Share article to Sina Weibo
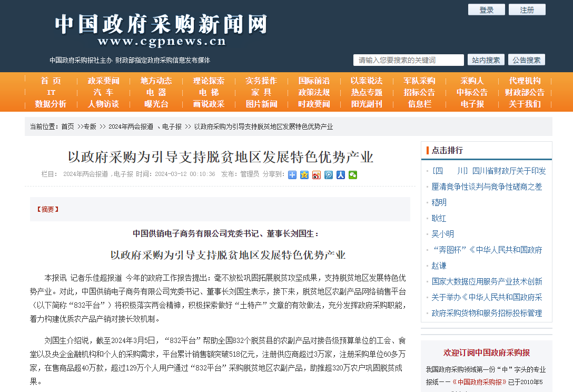Viewport: 573px width, 392px height. pyautogui.click(x=317, y=174)
